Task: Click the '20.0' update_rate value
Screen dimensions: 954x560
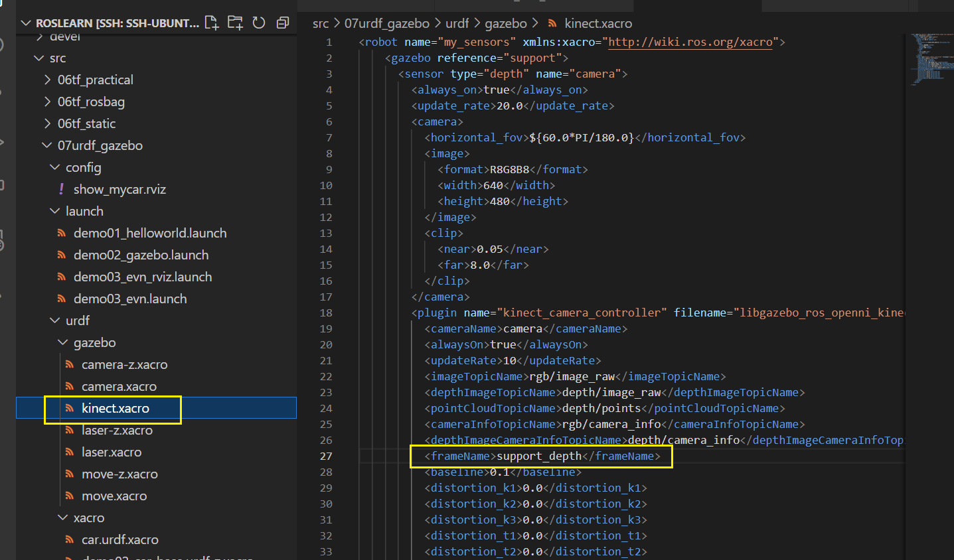Action: tap(510, 105)
